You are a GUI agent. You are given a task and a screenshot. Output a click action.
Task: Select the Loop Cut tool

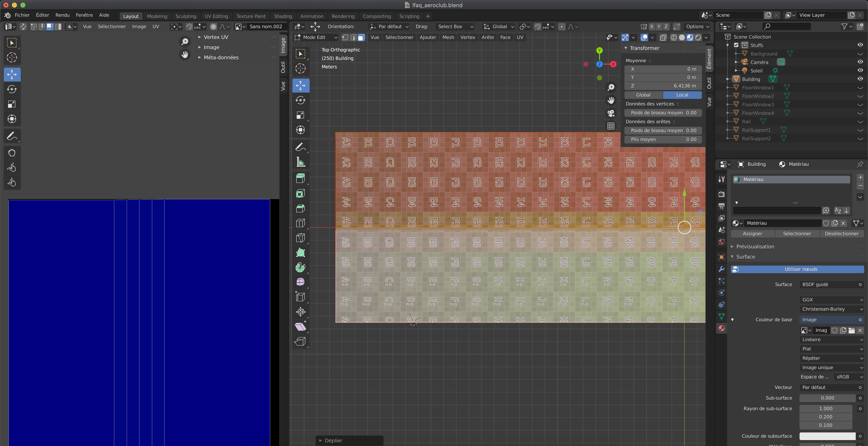point(300,223)
